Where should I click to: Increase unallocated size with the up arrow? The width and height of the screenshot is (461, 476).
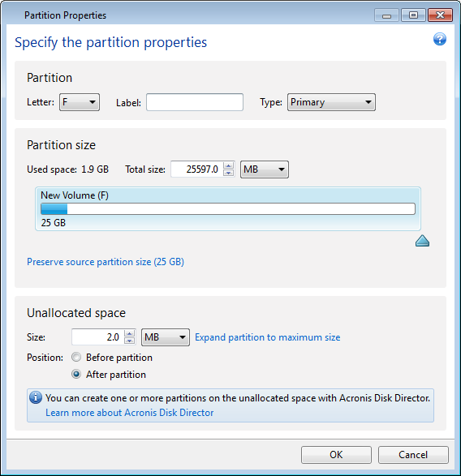tap(130, 333)
